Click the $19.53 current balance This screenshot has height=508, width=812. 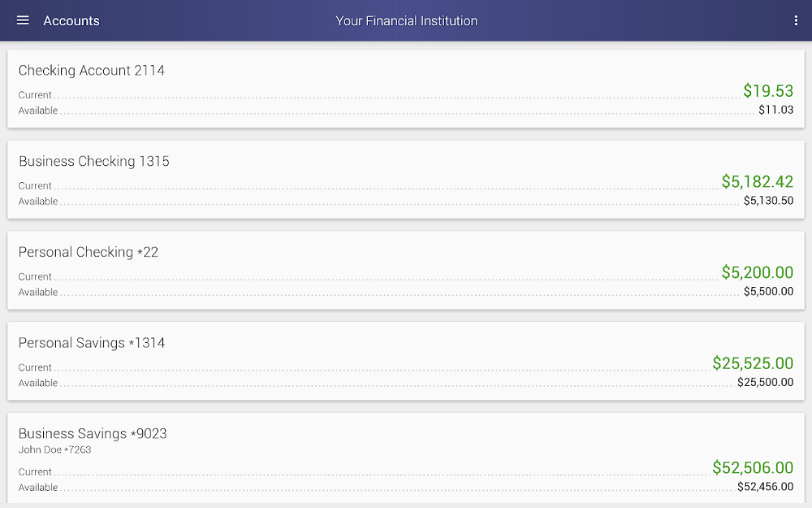click(x=768, y=91)
